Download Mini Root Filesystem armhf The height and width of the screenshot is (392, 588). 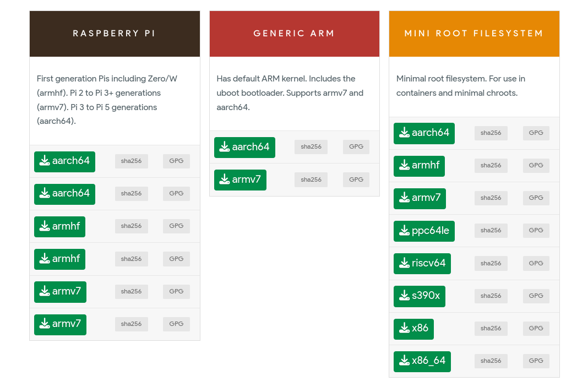[419, 166]
